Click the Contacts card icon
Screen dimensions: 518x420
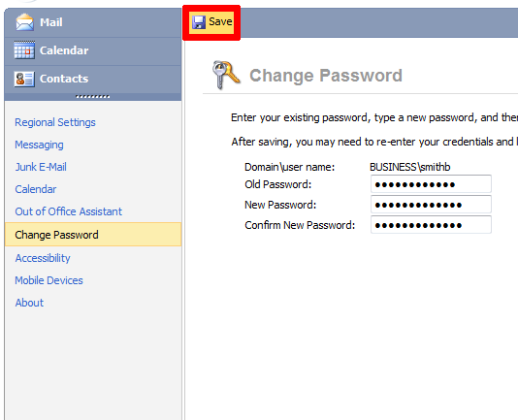24,79
